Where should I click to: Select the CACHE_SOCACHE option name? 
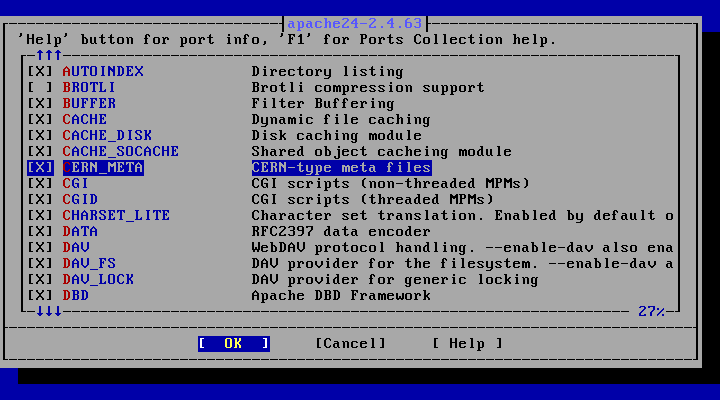121,152
